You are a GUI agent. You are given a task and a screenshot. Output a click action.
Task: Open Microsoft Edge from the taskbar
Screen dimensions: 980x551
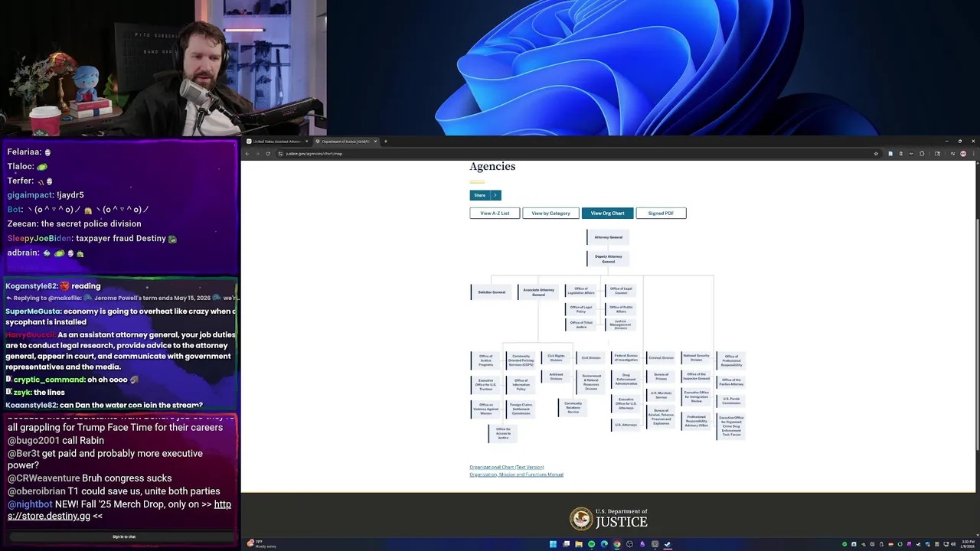point(604,544)
